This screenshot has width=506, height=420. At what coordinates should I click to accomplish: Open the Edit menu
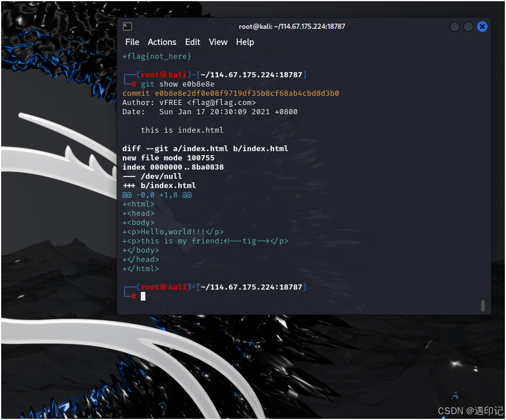193,42
